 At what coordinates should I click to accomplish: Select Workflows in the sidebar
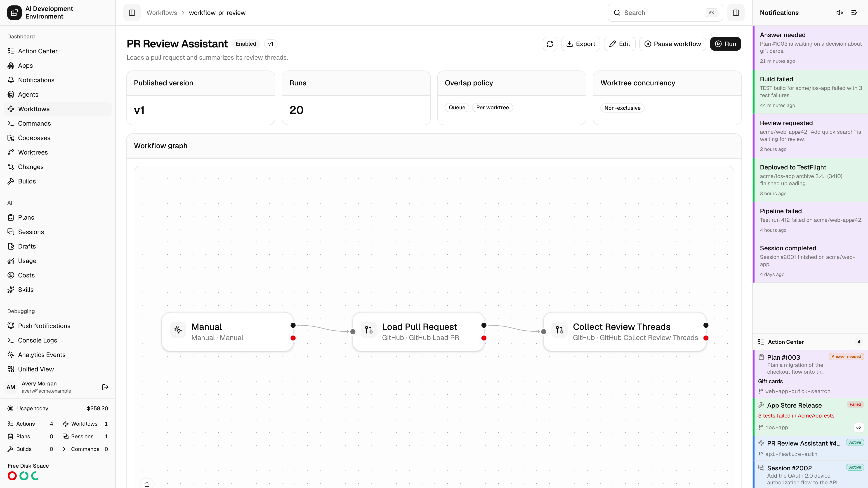tap(57, 109)
